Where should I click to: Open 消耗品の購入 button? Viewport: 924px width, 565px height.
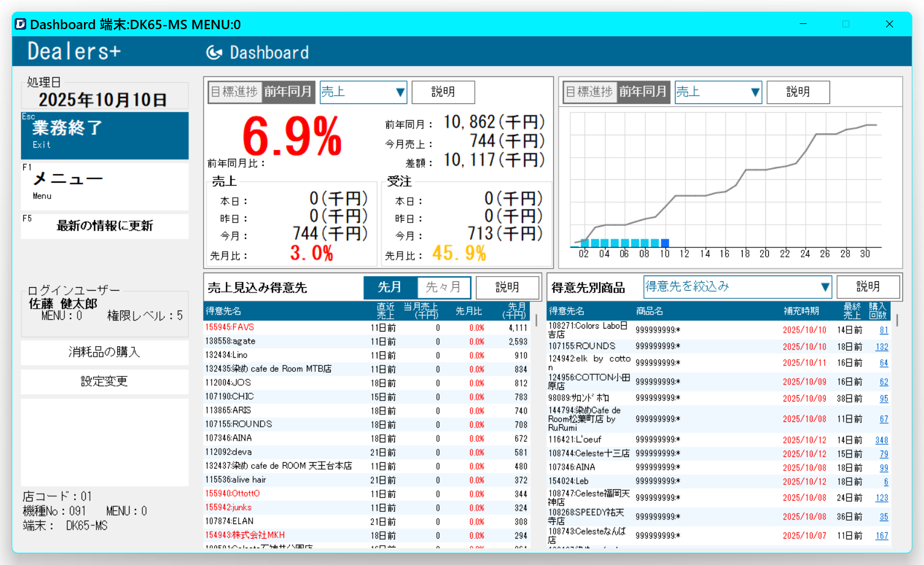[104, 352]
